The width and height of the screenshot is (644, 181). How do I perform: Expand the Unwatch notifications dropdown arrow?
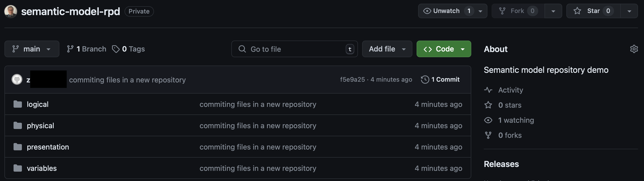(x=480, y=11)
